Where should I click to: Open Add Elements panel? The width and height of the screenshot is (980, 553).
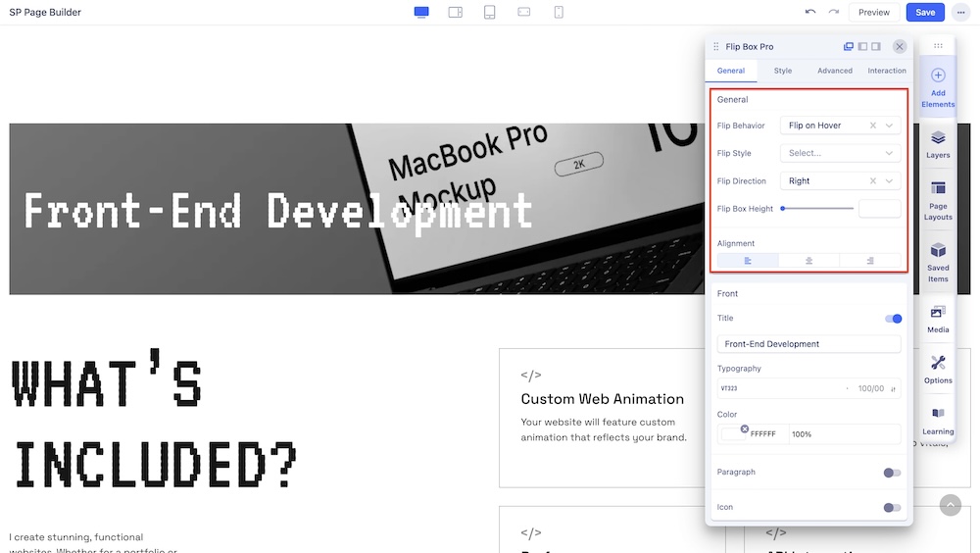pyautogui.click(x=938, y=86)
